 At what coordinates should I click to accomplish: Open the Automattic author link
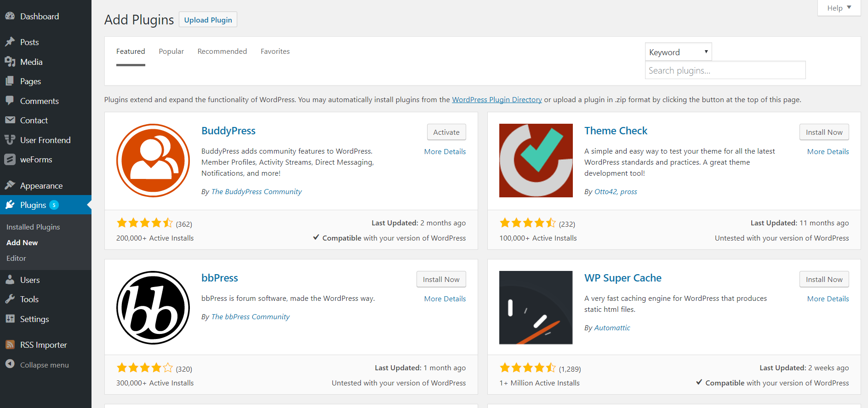tap(612, 328)
